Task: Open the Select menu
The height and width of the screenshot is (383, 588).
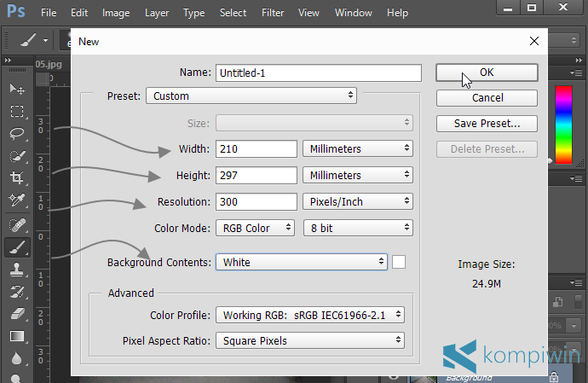Action: [x=233, y=13]
